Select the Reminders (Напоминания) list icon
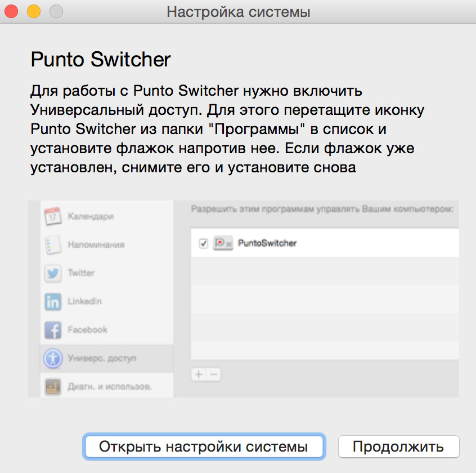 (52, 245)
